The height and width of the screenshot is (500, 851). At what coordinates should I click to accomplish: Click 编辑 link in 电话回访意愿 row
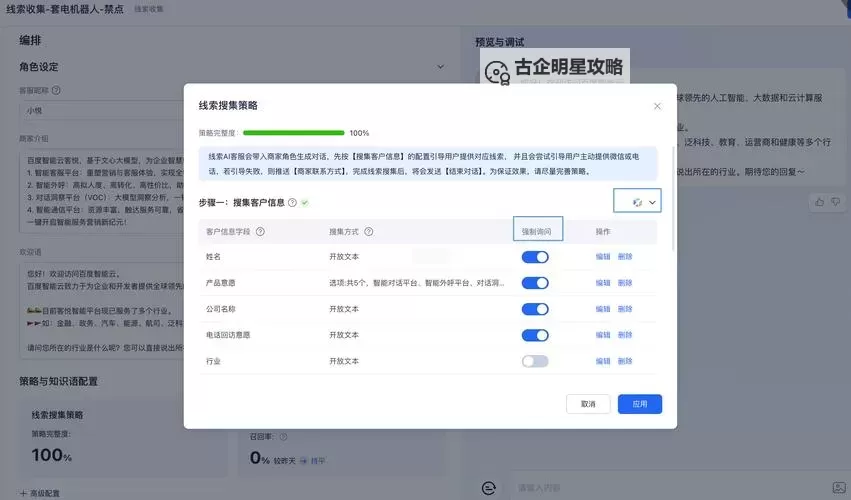click(603, 335)
